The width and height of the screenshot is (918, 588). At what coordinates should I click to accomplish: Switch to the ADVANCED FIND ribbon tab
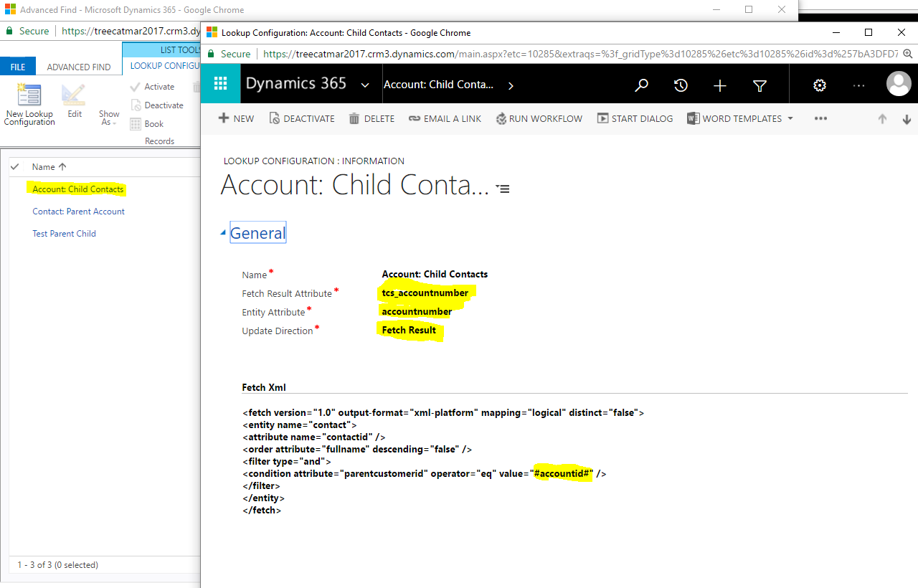pyautogui.click(x=79, y=67)
